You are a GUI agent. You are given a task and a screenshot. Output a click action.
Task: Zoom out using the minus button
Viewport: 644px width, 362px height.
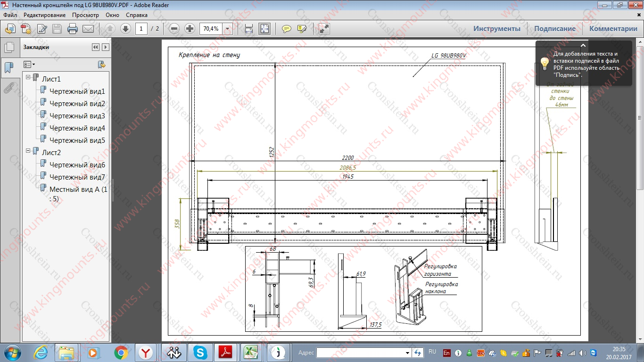coord(174,29)
